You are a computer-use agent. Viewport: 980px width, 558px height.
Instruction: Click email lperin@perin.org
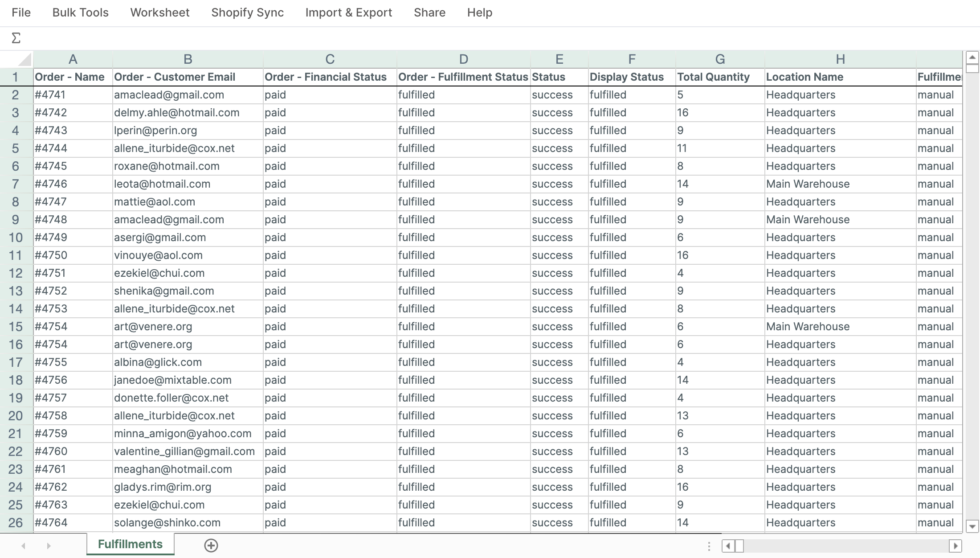point(188,131)
